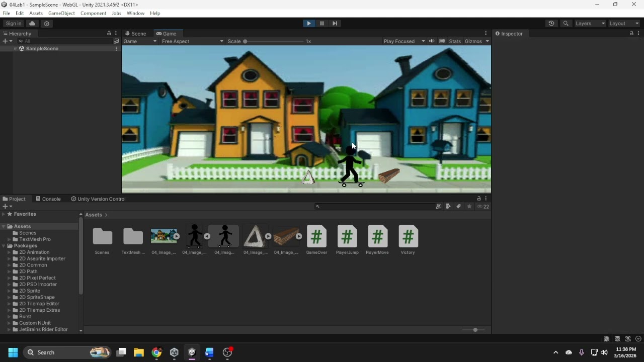This screenshot has width=644, height=362.
Task: Click the Hierarchy search-by-type icon
Action: tap(116, 41)
